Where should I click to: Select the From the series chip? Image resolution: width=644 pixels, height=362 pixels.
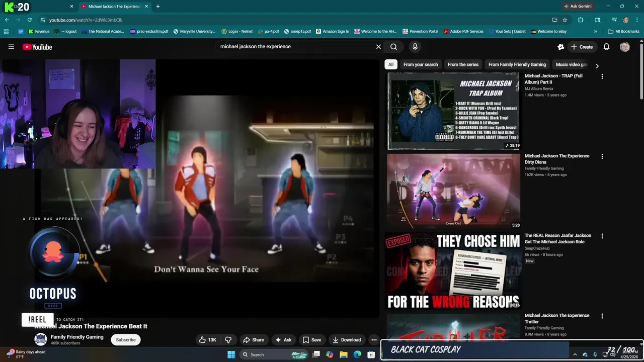(463, 64)
